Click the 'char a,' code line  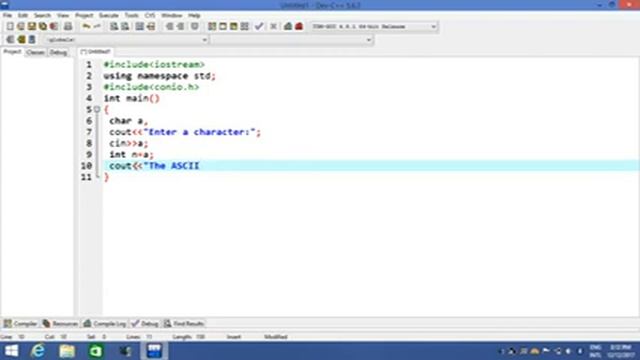click(128, 121)
